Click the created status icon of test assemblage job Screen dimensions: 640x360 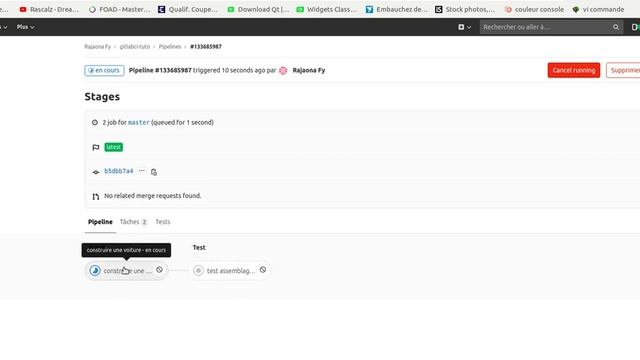pyautogui.click(x=198, y=270)
